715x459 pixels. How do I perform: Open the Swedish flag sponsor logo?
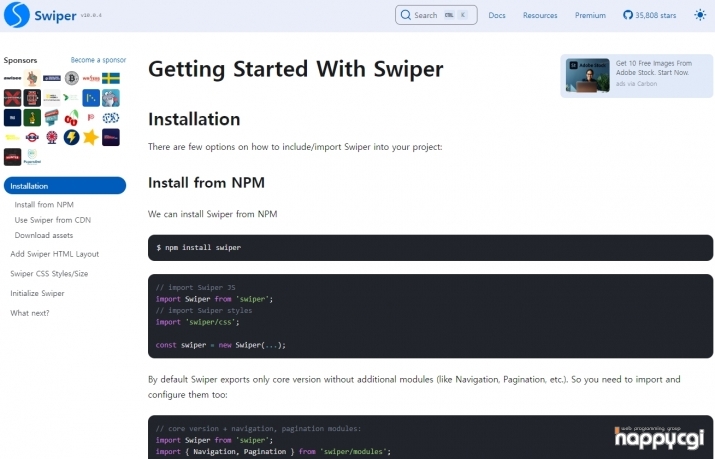click(x=111, y=78)
